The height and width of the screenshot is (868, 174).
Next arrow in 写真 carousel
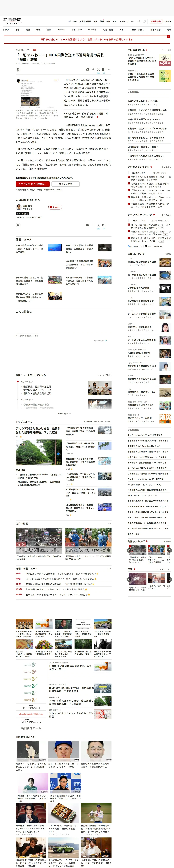170,580
